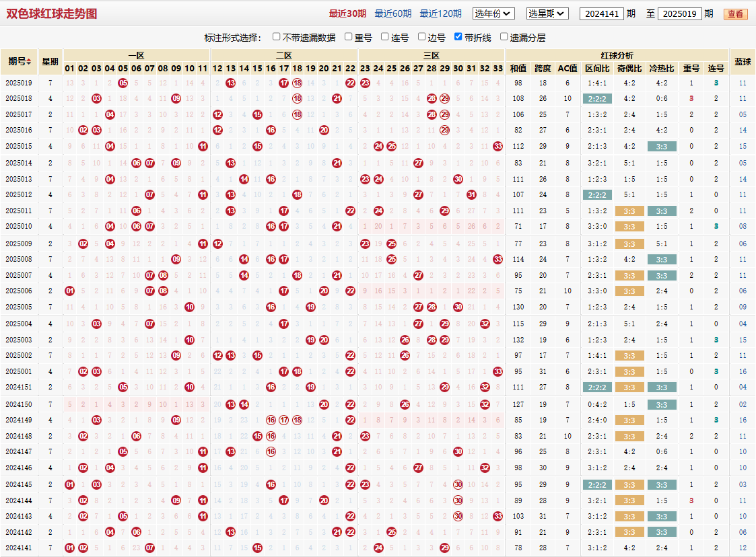Enable the 边号 checkbox
The image size is (756, 557).
(422, 36)
